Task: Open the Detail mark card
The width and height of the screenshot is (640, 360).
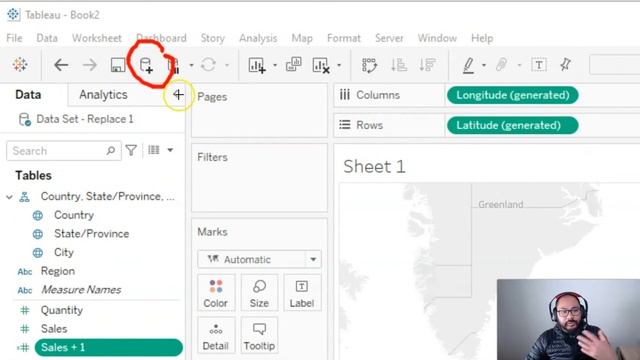Action: (216, 336)
